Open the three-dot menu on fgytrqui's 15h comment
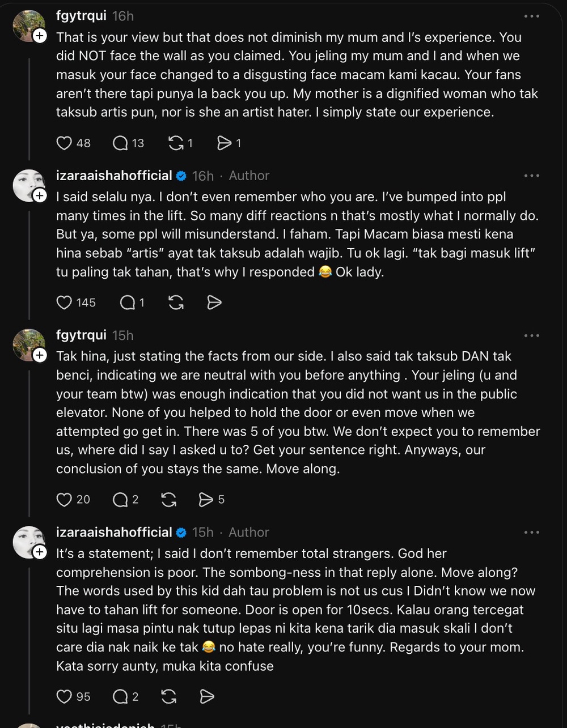This screenshot has height=728, width=567. (x=532, y=335)
